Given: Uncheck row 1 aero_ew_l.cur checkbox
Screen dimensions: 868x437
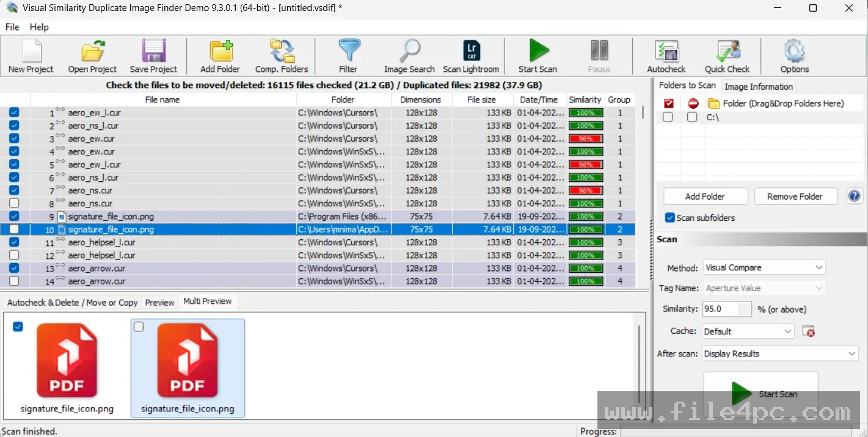Looking at the screenshot, I should click(14, 112).
